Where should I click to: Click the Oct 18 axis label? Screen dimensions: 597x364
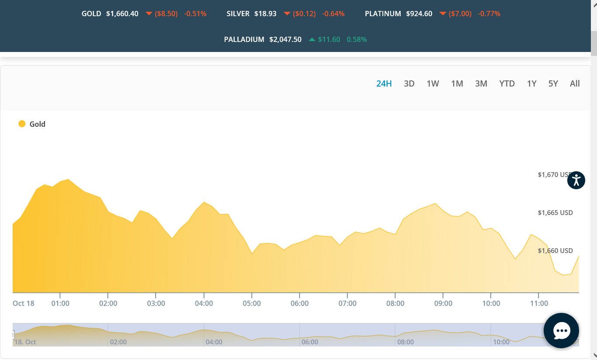[x=24, y=303]
